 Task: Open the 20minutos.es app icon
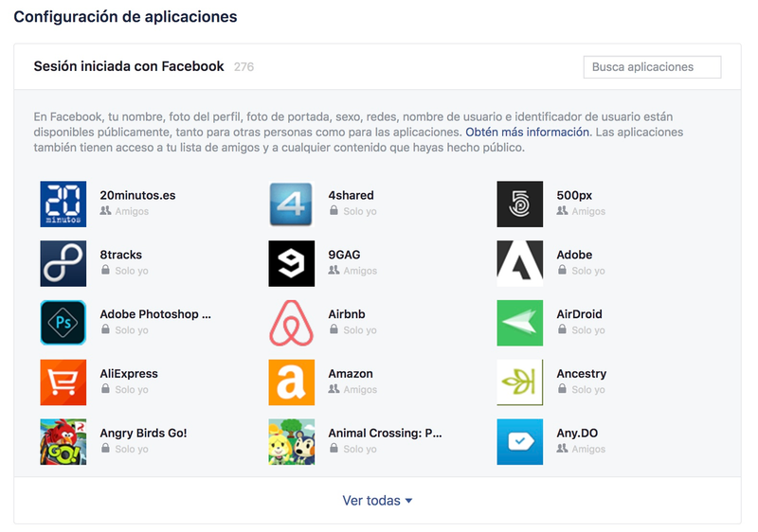63,204
